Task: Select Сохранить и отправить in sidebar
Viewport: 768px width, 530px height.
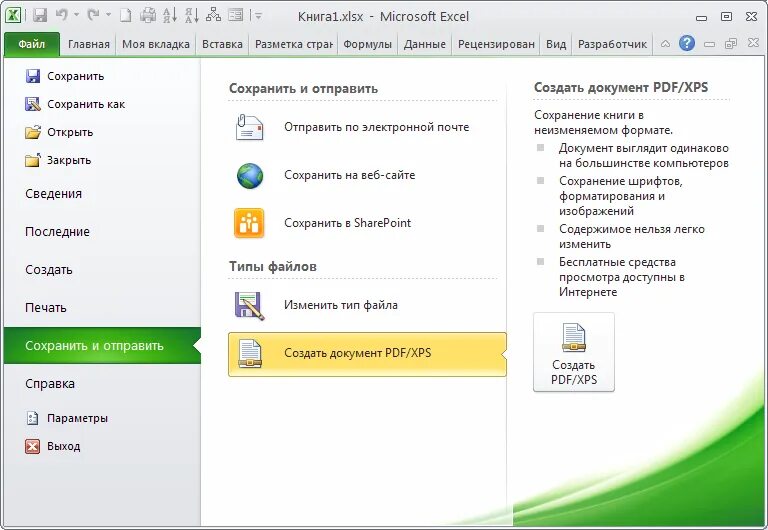Action: tap(103, 346)
